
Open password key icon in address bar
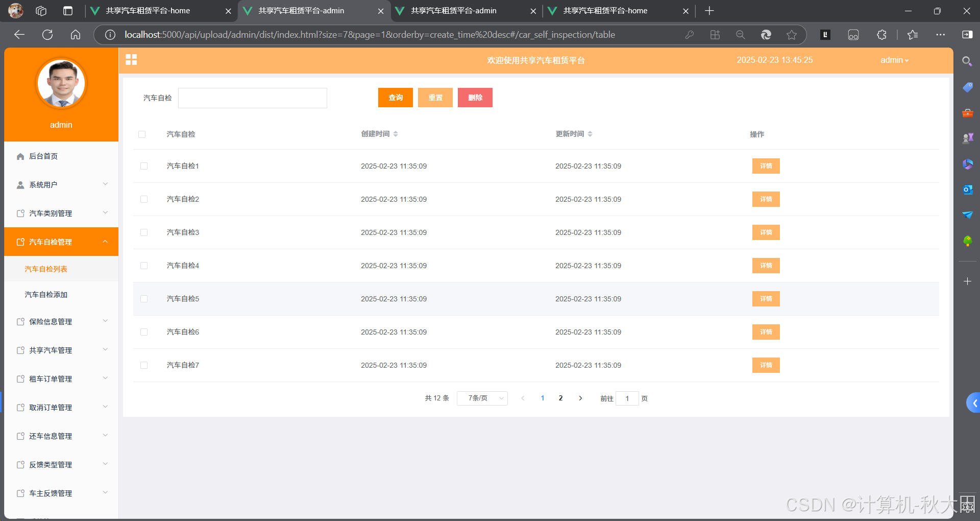[690, 35]
